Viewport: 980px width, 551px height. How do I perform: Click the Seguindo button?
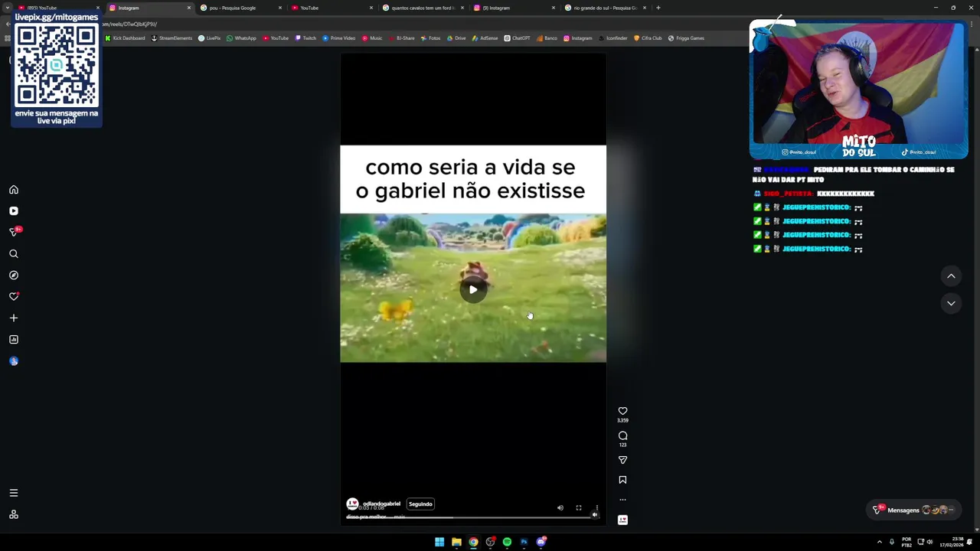click(420, 504)
